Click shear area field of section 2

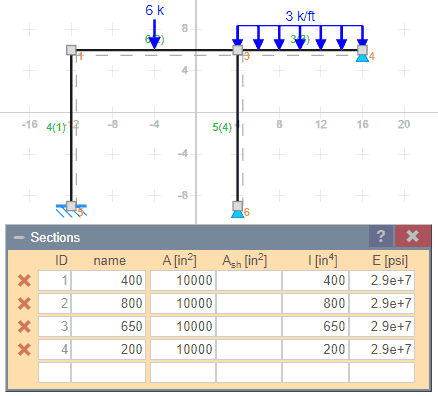[249, 303]
